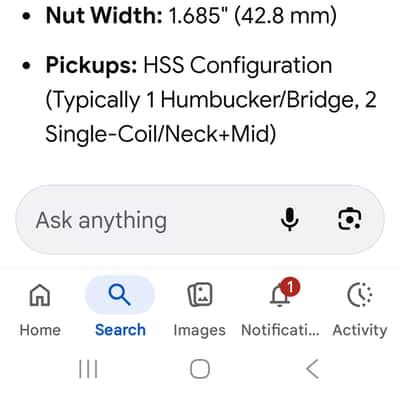Select the Search tab label
The image size is (400, 400).
120,330
